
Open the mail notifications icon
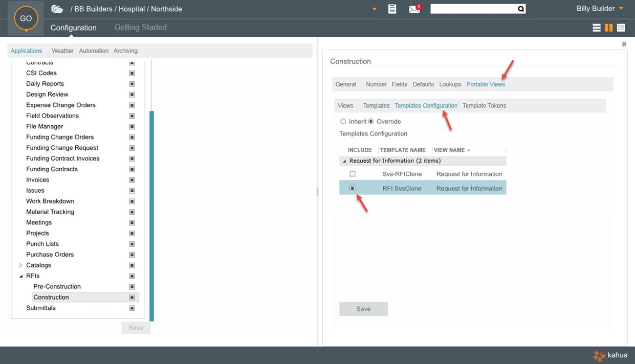click(414, 9)
